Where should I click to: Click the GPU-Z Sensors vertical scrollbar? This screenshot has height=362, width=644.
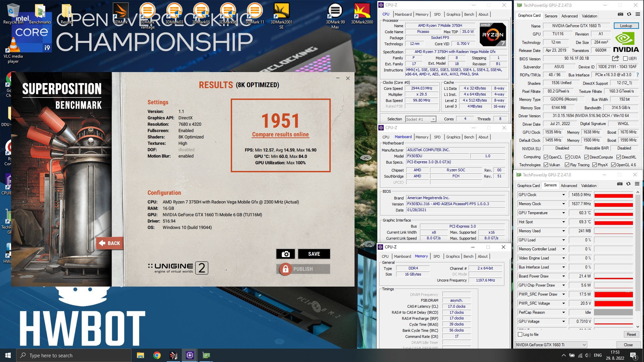coord(638,259)
